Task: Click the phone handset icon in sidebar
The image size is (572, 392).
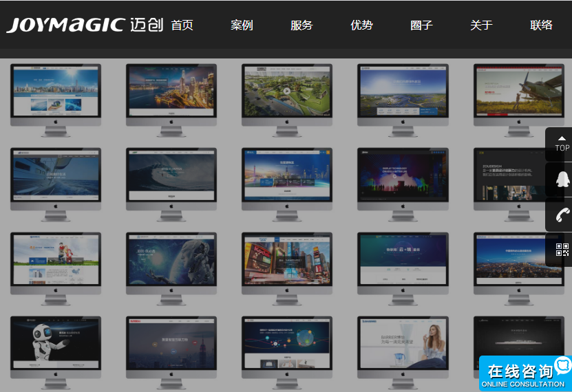Action: point(562,215)
